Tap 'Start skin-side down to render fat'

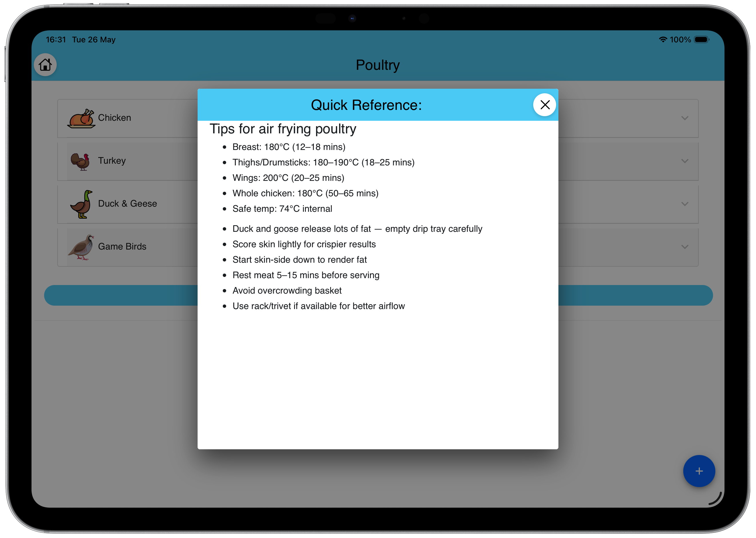(x=300, y=260)
